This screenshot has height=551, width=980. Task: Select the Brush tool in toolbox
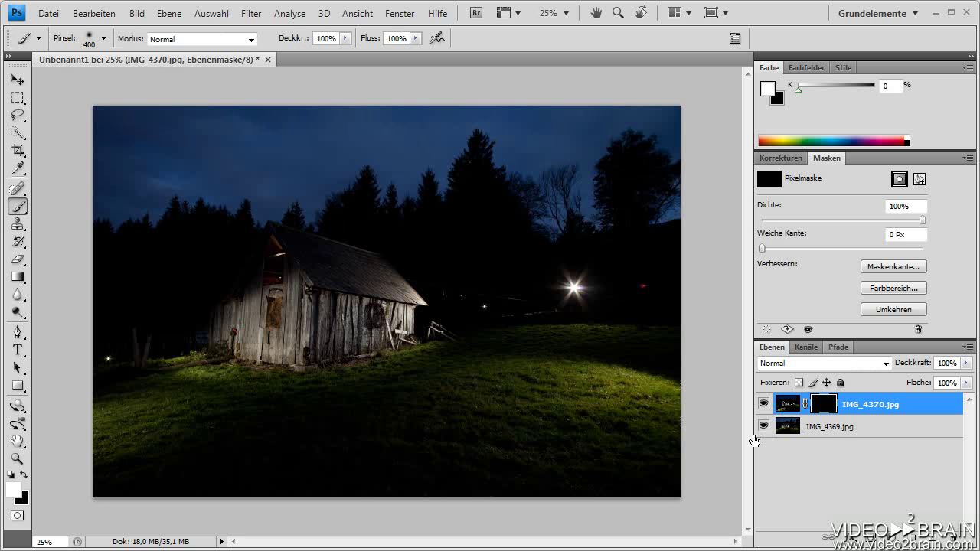(x=17, y=206)
